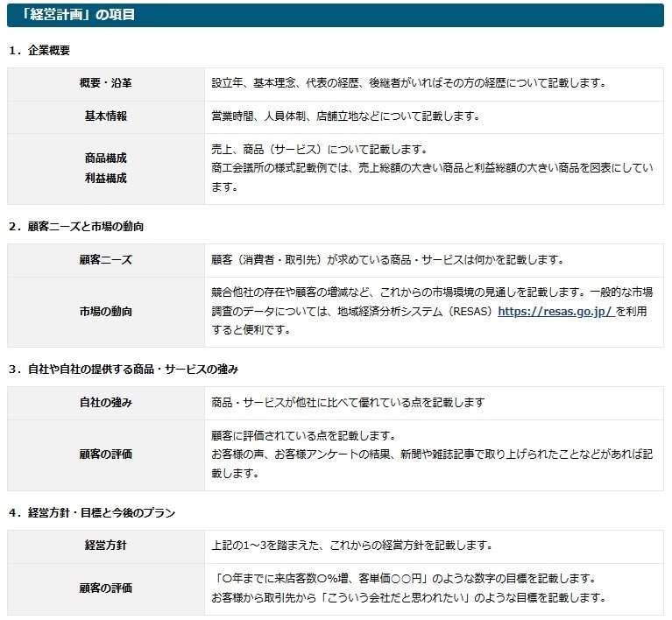
Task: Click the 市場の動向 row label
Action: (105, 311)
